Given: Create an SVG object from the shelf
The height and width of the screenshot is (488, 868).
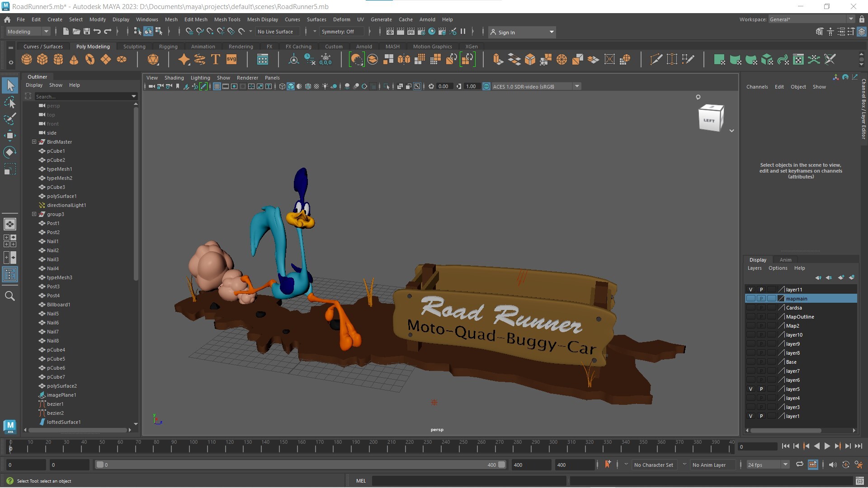Looking at the screenshot, I should 231,59.
